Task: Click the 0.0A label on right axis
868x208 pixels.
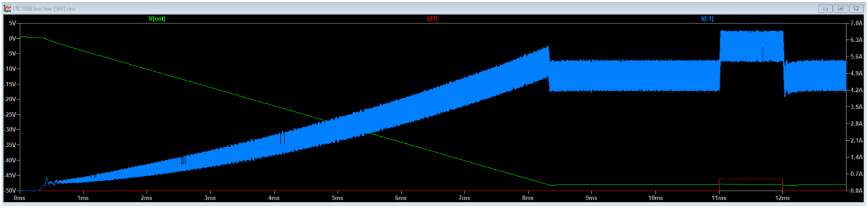Action: (x=856, y=190)
